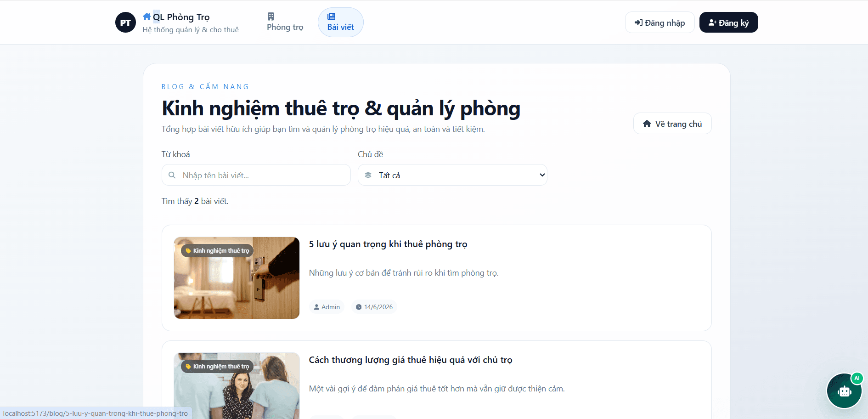Click the PT circular logo
This screenshot has height=419, width=868.
(x=125, y=23)
